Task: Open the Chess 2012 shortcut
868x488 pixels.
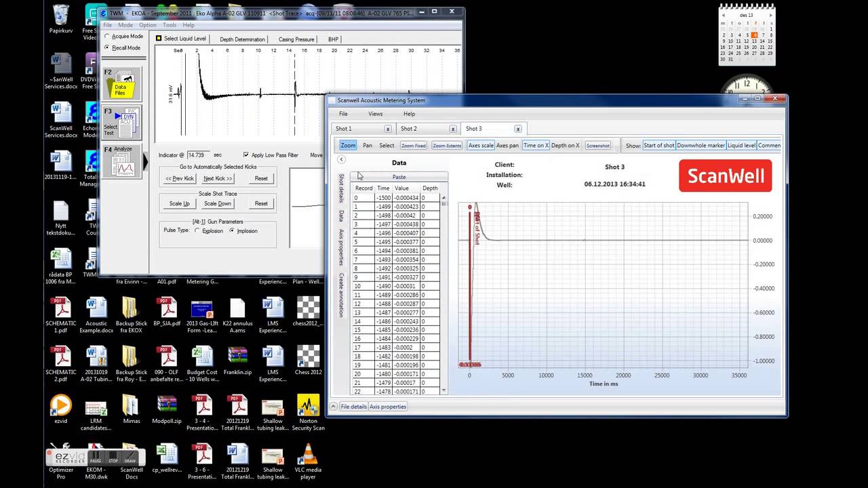Action: point(308,361)
